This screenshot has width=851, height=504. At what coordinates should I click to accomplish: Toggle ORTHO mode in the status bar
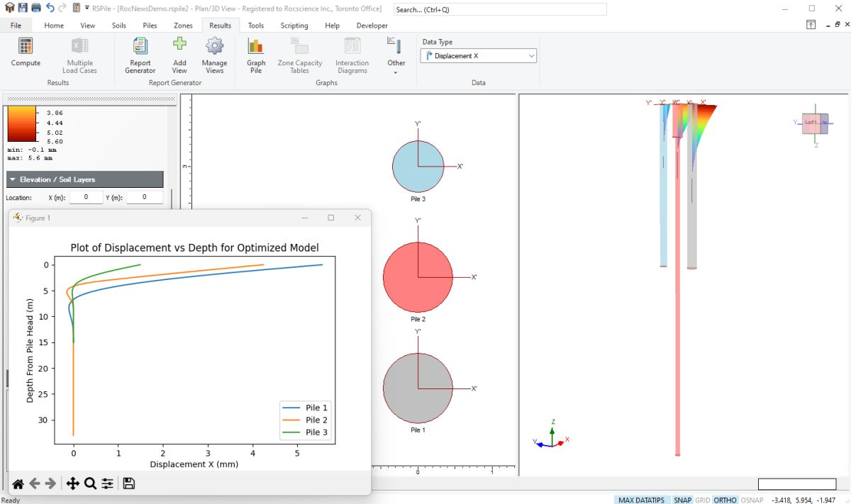[725, 500]
